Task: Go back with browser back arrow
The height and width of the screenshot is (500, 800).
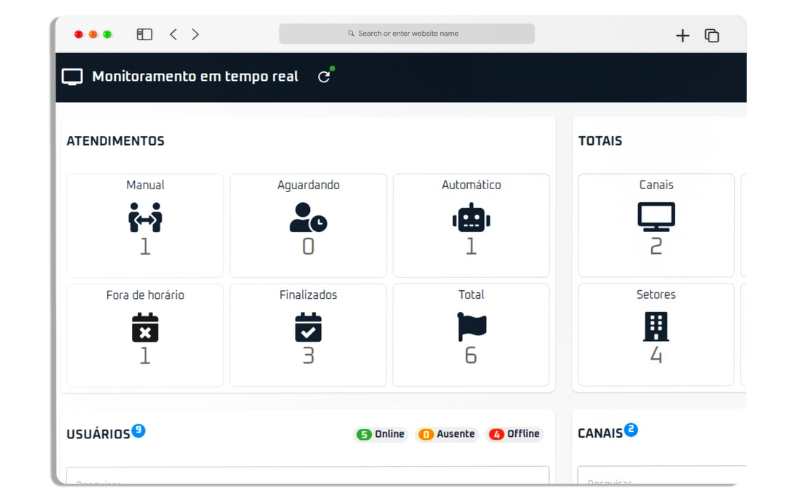Action: click(173, 34)
